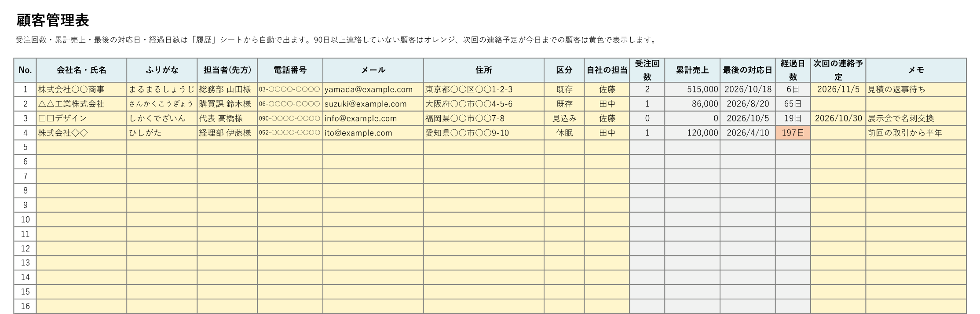Select cell △△工業株式会社
This screenshot has width=980, height=314.
[81, 104]
